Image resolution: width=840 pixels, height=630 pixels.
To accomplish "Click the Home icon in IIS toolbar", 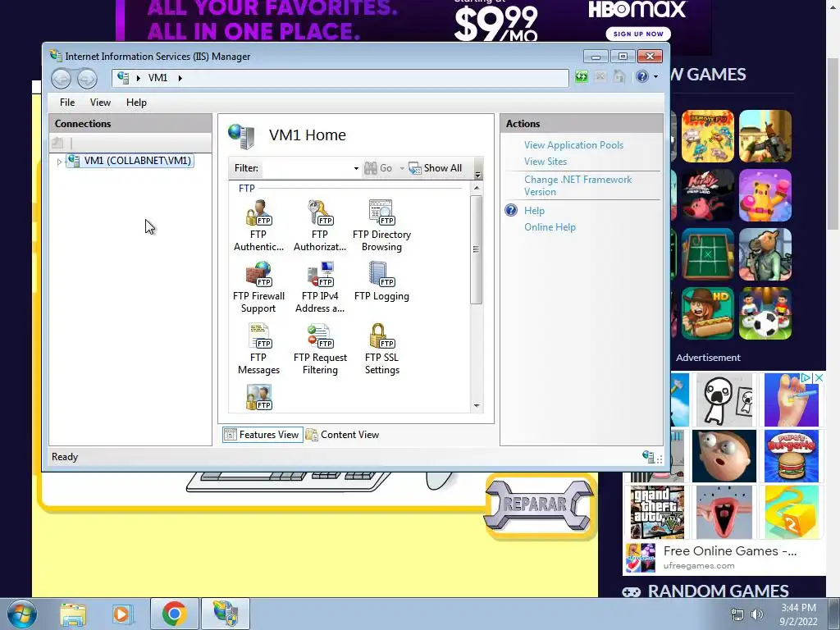I will [619, 77].
